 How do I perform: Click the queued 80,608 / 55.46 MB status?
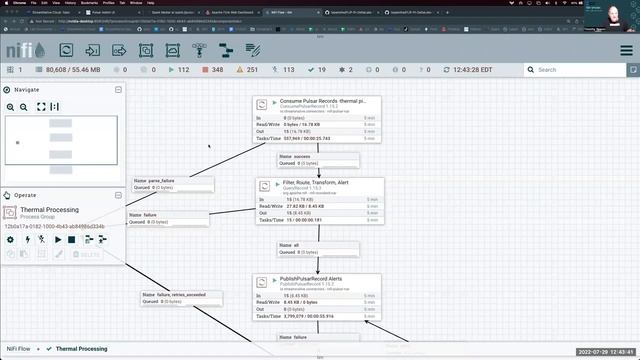(68, 70)
